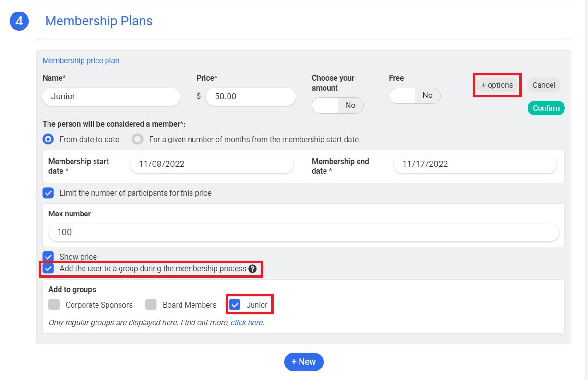Check the Board Members group
This screenshot has width=588, height=380.
click(151, 305)
